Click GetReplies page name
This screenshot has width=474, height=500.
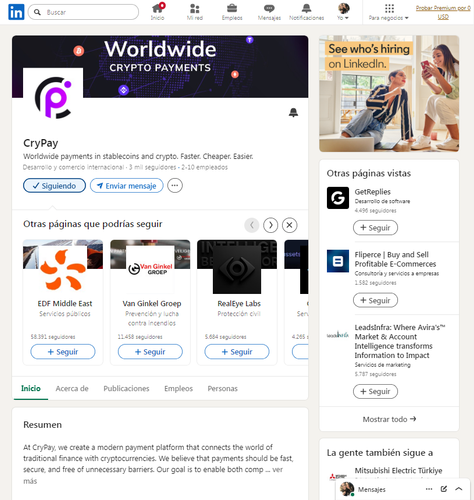pos(373,192)
